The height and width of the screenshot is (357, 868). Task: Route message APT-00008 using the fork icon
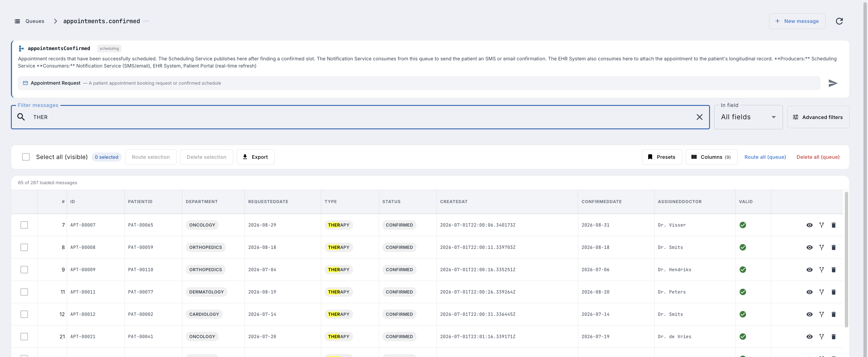click(822, 247)
